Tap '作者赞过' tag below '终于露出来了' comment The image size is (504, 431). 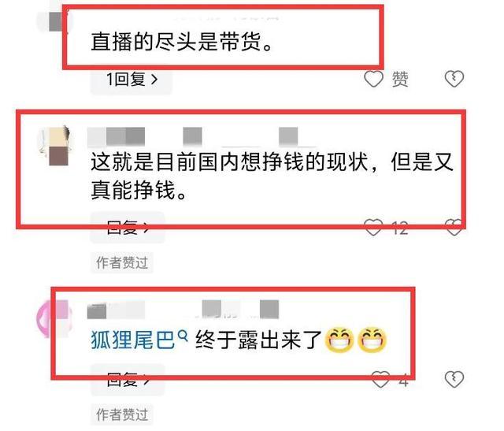pos(122,414)
